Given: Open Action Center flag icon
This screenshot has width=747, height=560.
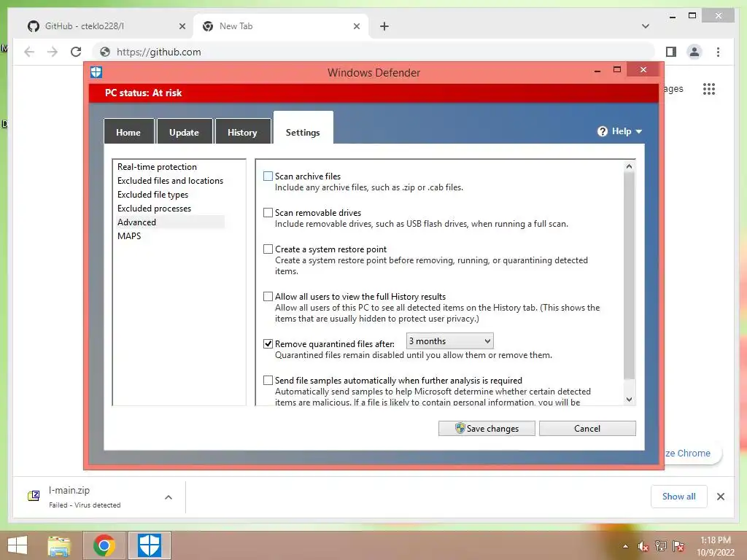Looking at the screenshot, I should [x=678, y=546].
